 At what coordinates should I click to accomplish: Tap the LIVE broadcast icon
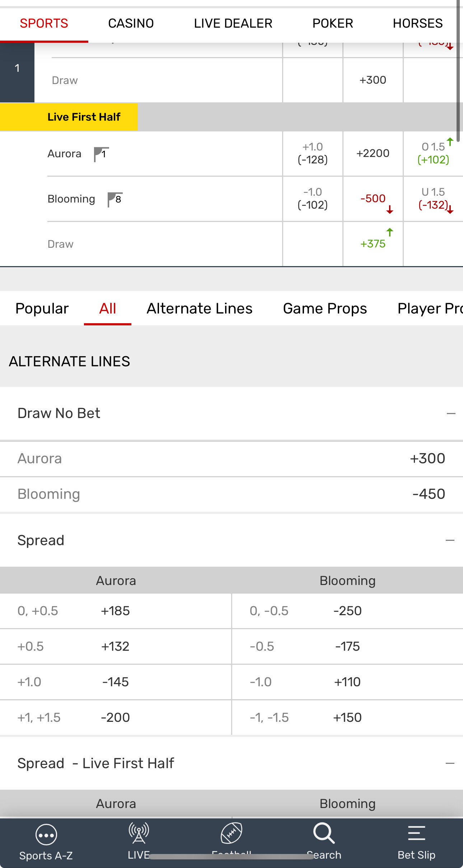tap(139, 834)
